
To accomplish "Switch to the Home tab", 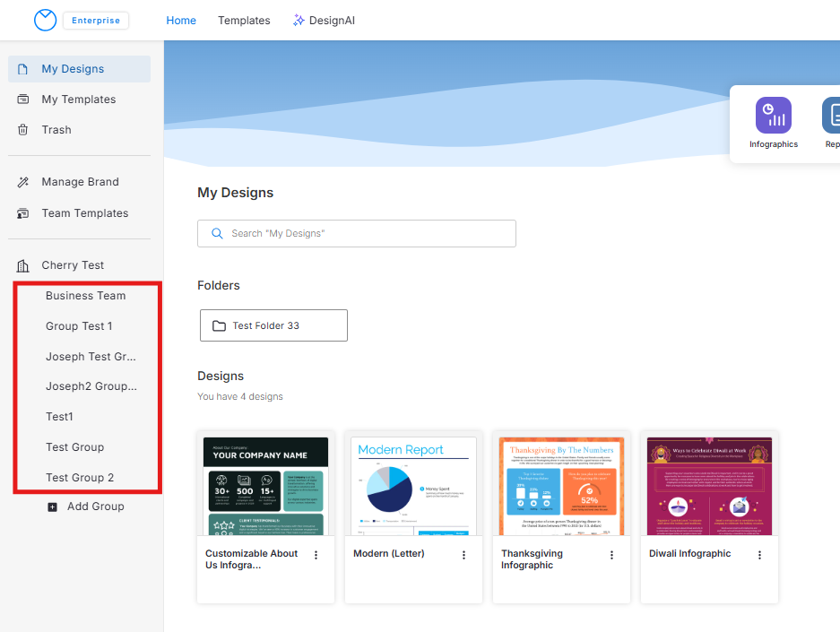I will [181, 21].
